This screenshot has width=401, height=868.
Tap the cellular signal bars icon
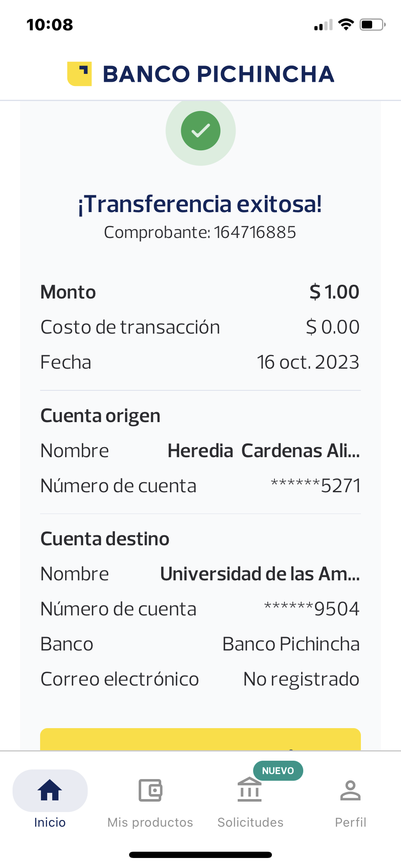tap(323, 25)
